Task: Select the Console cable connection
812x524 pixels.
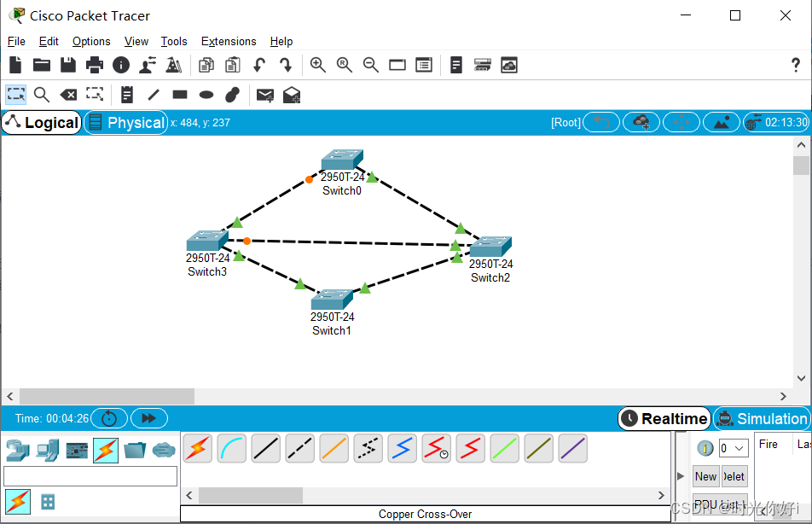Action: tap(231, 448)
